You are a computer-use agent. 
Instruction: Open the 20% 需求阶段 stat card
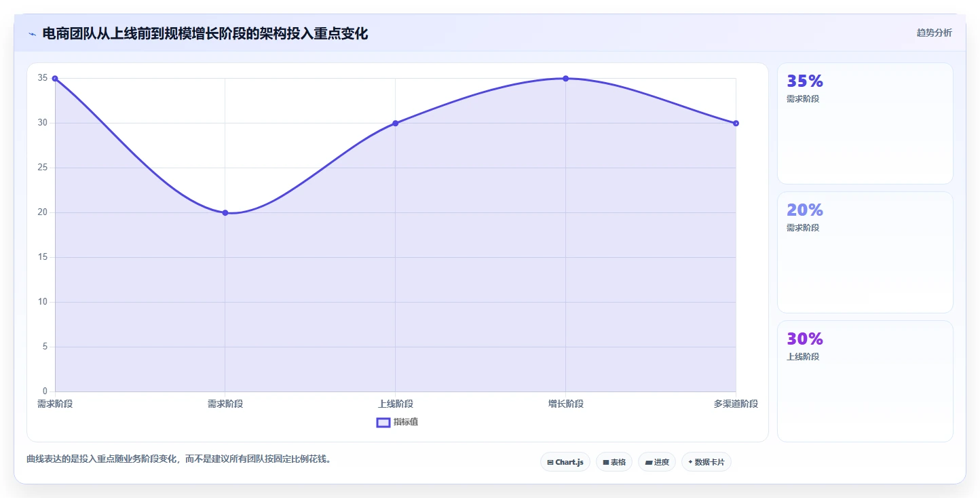click(865, 252)
